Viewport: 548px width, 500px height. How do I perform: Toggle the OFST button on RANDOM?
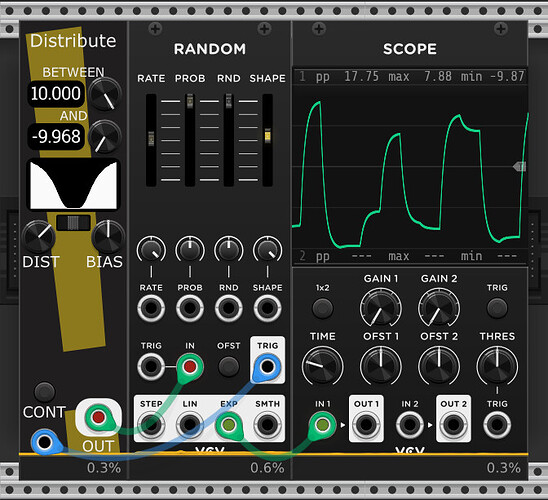point(229,367)
